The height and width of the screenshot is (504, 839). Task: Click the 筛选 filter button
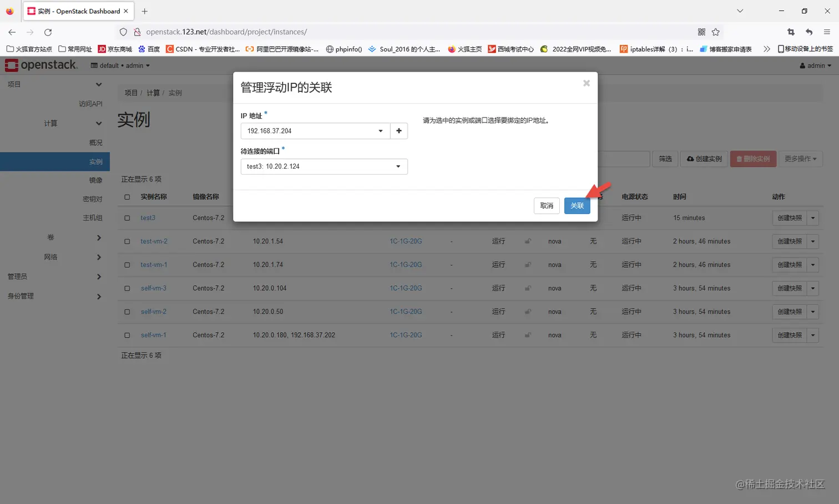pos(665,159)
